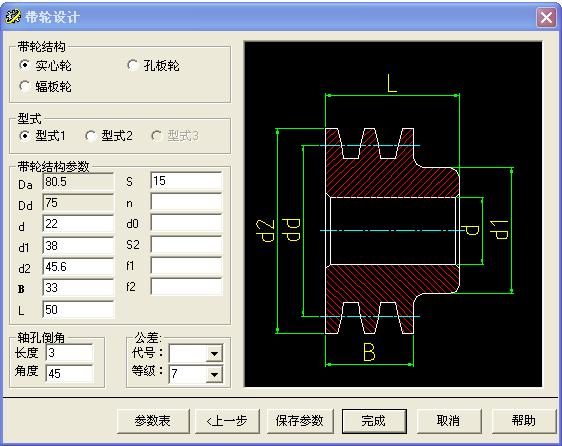Click the Dd field showing 75

pos(78,203)
